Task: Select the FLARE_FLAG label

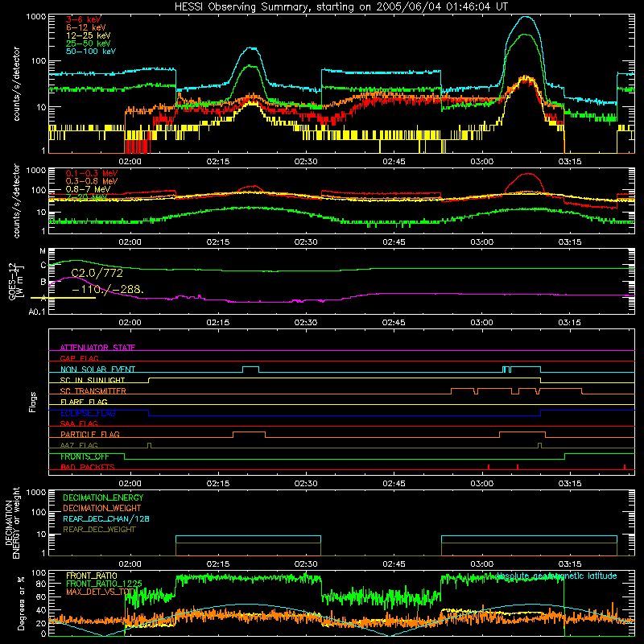Action: [x=84, y=402]
